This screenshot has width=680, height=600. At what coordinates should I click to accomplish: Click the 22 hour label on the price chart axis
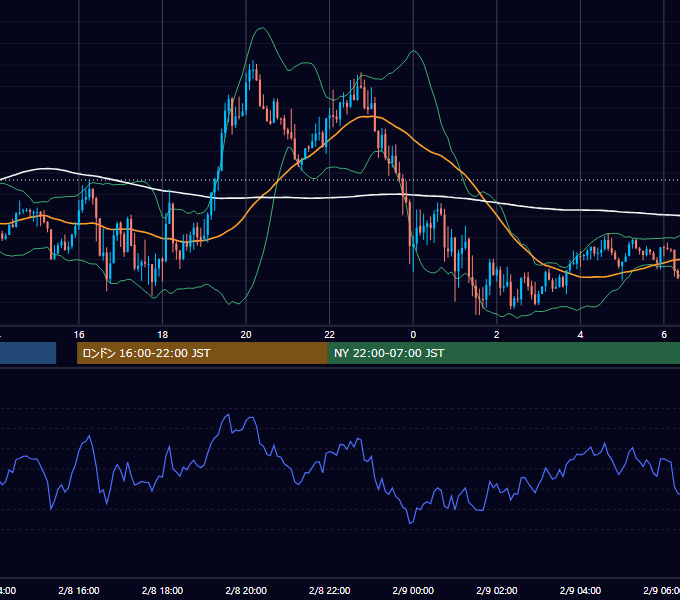coord(330,335)
